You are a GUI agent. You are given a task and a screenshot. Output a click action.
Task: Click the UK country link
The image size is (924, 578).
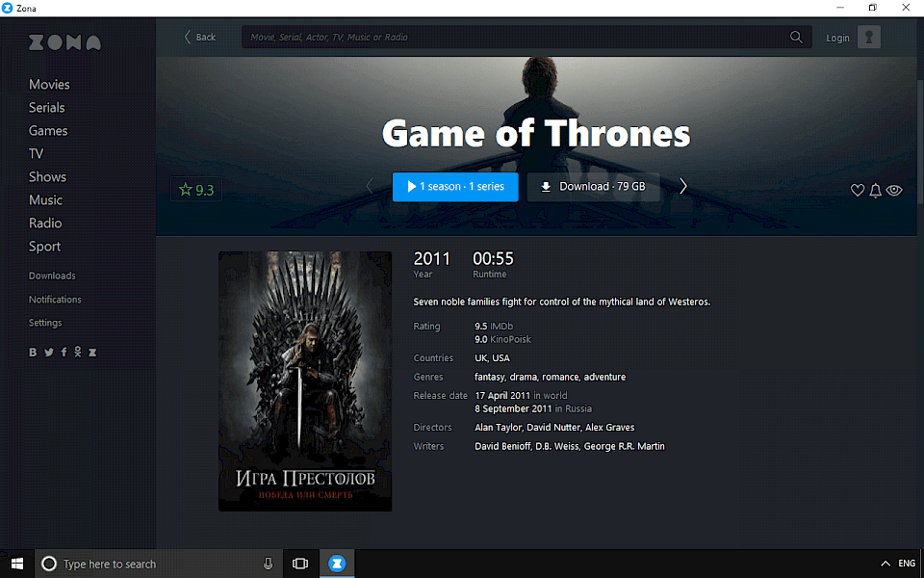[x=481, y=358]
